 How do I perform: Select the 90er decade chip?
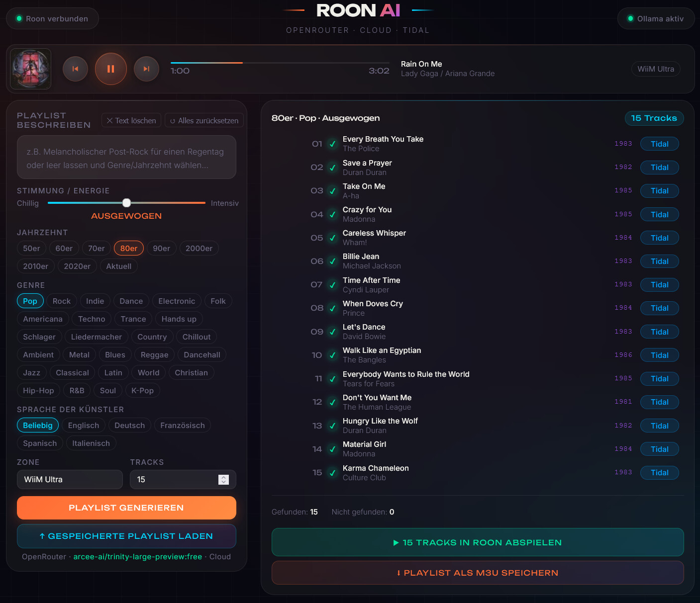(x=161, y=249)
